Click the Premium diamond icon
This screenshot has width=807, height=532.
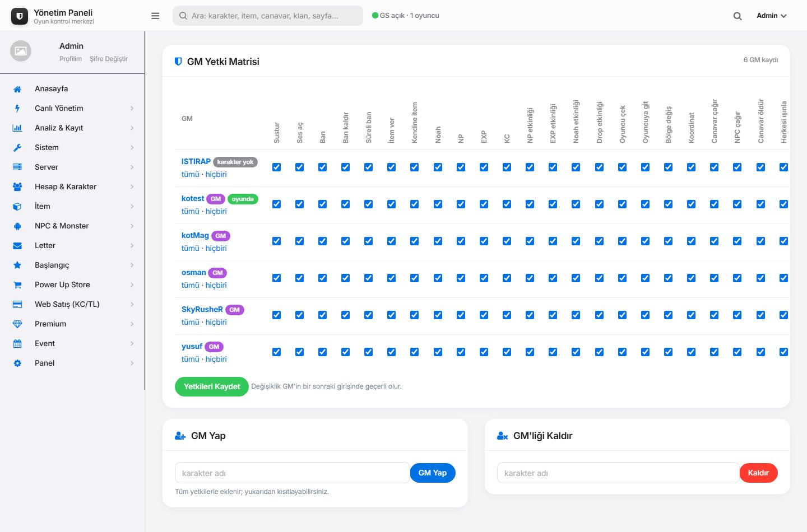(17, 324)
